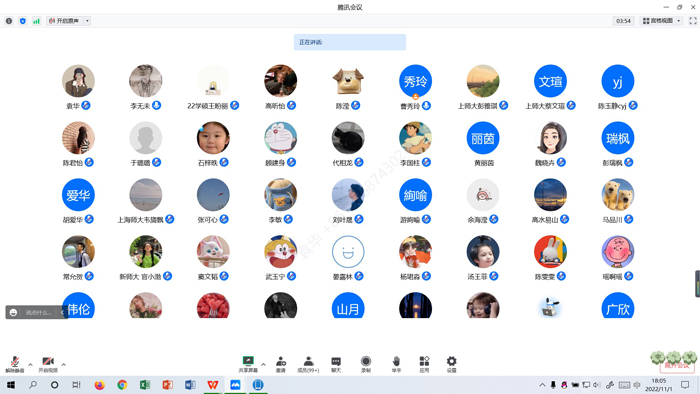Viewport: 700px width, 394px height.
Task: Open the apps (应用) panel
Action: (x=424, y=364)
